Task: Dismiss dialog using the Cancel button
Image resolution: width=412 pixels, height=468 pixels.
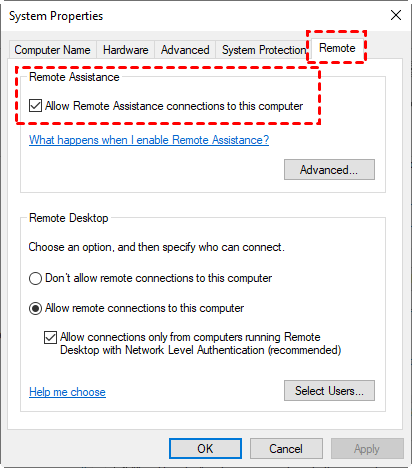Action: [286, 449]
